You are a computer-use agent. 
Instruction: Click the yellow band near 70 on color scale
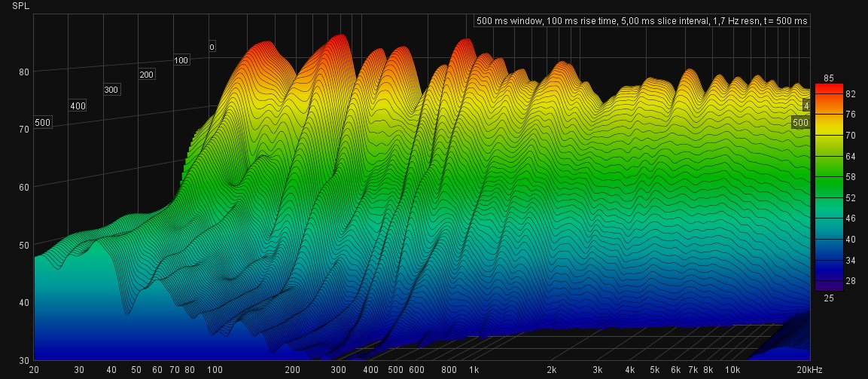click(828, 136)
